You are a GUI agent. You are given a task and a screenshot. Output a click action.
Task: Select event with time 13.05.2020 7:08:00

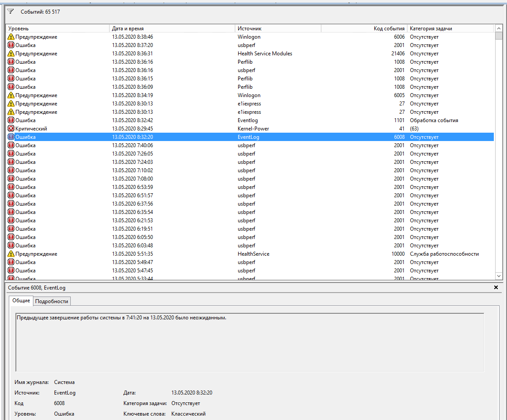(x=133, y=179)
